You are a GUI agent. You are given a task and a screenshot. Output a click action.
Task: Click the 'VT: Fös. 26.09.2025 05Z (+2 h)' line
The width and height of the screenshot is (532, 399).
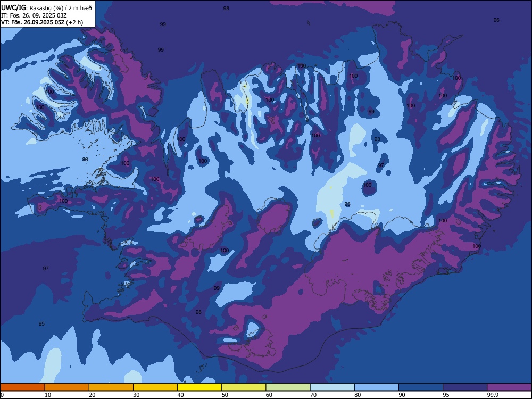point(42,22)
